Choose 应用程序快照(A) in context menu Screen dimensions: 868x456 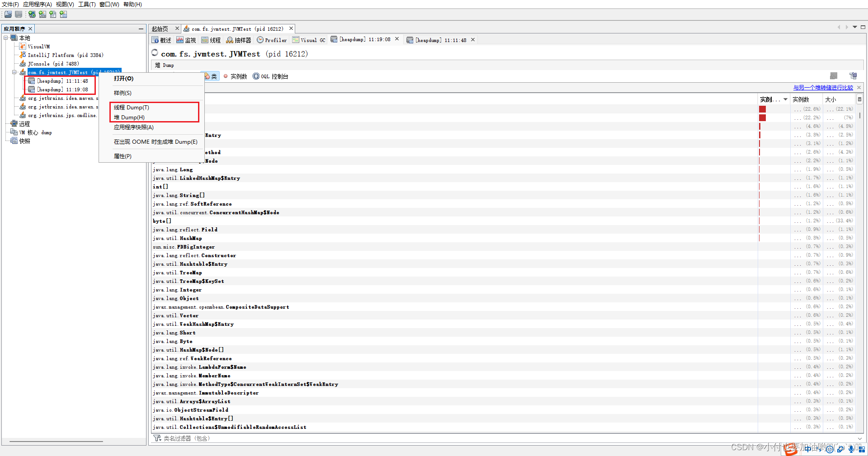coord(151,127)
